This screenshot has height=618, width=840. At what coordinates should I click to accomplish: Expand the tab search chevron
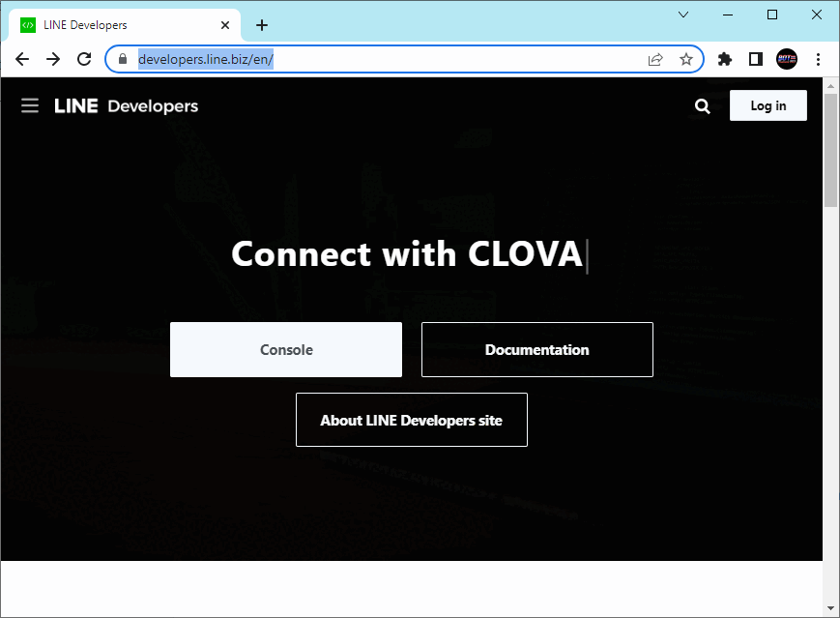(683, 15)
